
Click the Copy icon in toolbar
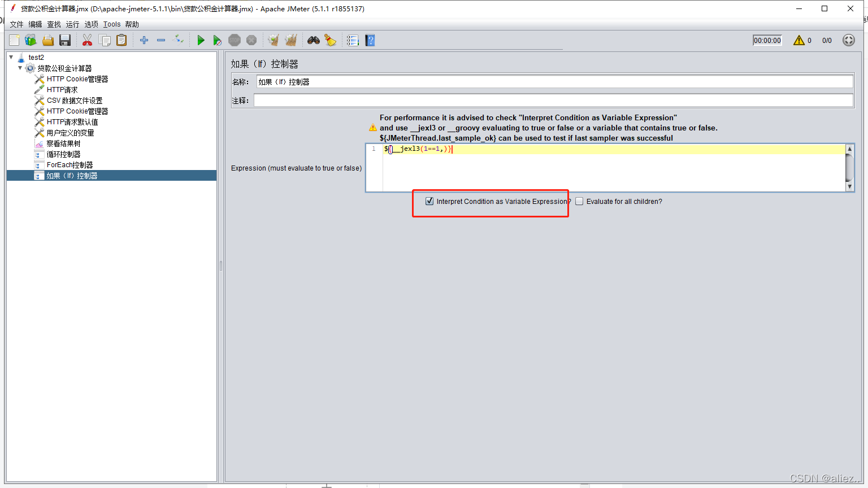(105, 40)
